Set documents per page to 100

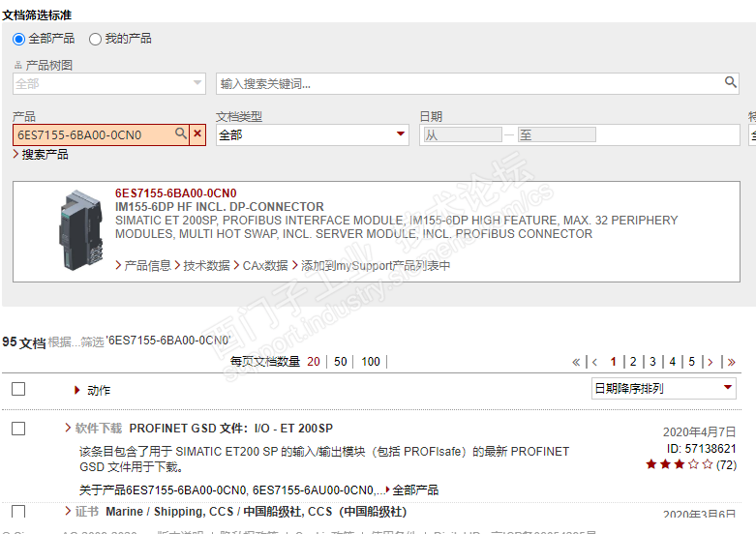371,362
